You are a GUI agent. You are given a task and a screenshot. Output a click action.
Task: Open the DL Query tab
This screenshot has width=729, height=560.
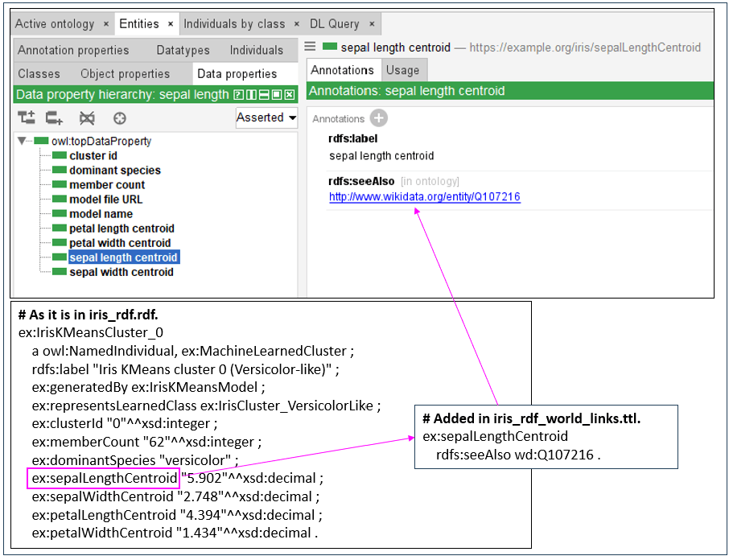coord(335,23)
